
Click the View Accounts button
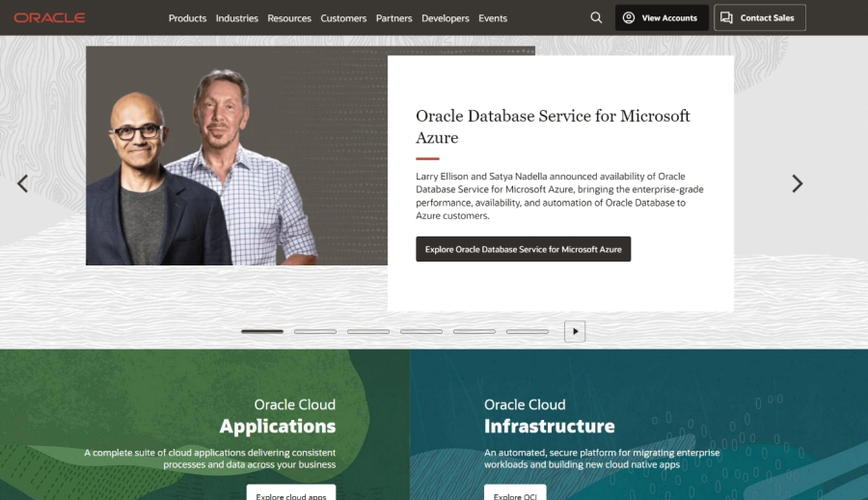tap(662, 18)
